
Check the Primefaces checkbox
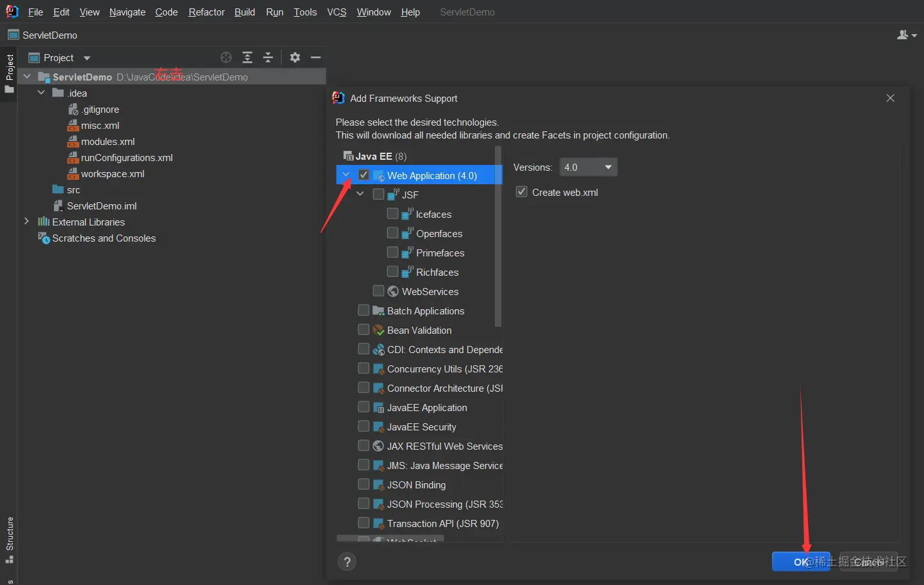[x=393, y=252]
